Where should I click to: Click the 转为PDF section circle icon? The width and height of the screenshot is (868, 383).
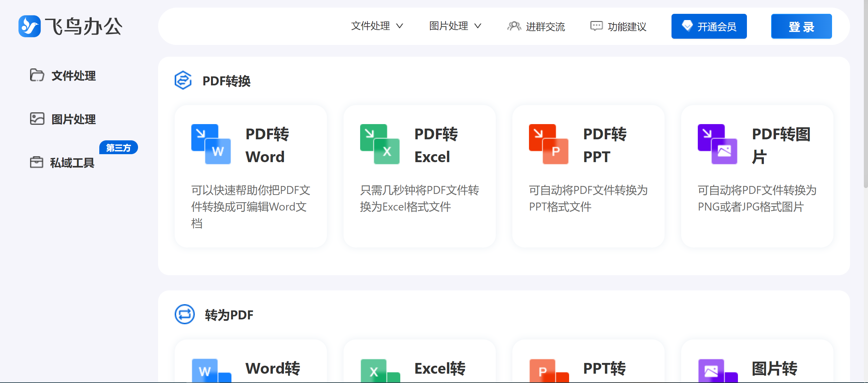click(x=183, y=315)
